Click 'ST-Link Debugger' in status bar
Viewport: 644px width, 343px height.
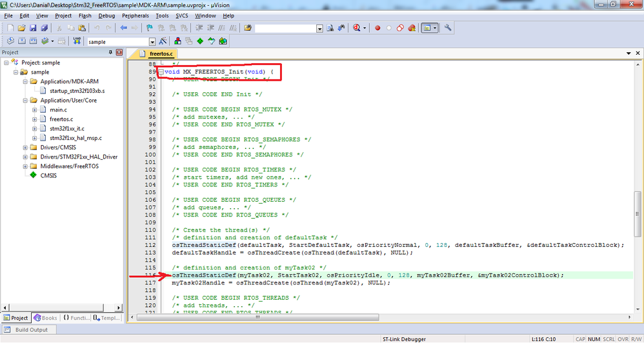pyautogui.click(x=404, y=339)
